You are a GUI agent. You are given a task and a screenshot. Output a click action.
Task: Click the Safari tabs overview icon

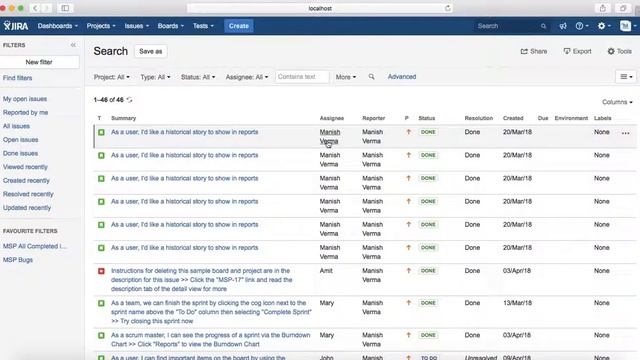point(622,8)
